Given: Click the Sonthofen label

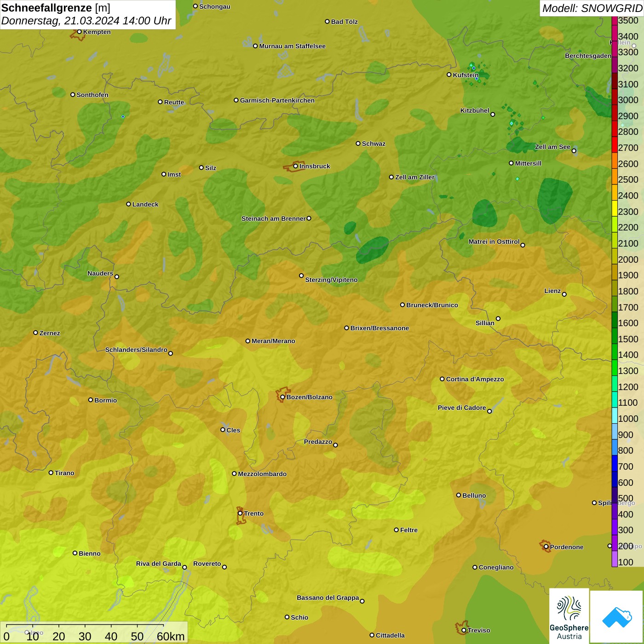Looking at the screenshot, I should pyautogui.click(x=92, y=95).
